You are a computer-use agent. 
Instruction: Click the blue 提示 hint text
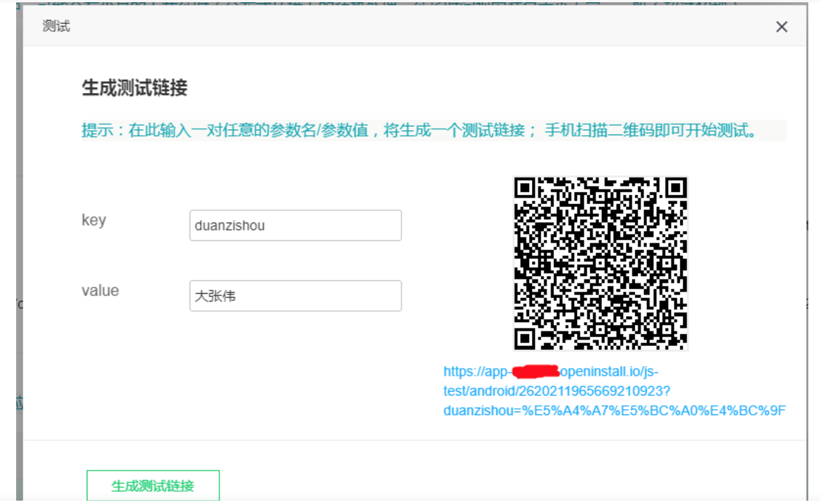click(419, 130)
